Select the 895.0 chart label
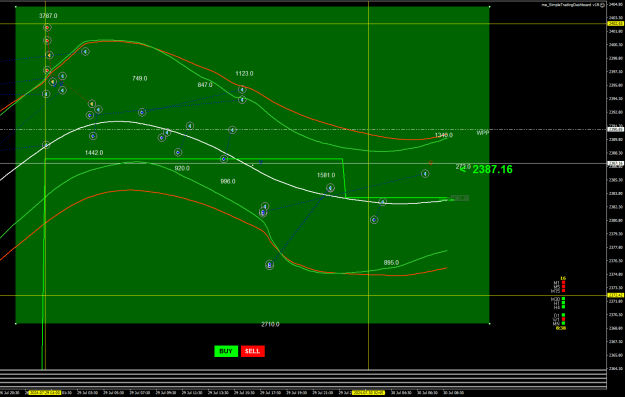Screen dimensions: 625x397 click(x=391, y=263)
